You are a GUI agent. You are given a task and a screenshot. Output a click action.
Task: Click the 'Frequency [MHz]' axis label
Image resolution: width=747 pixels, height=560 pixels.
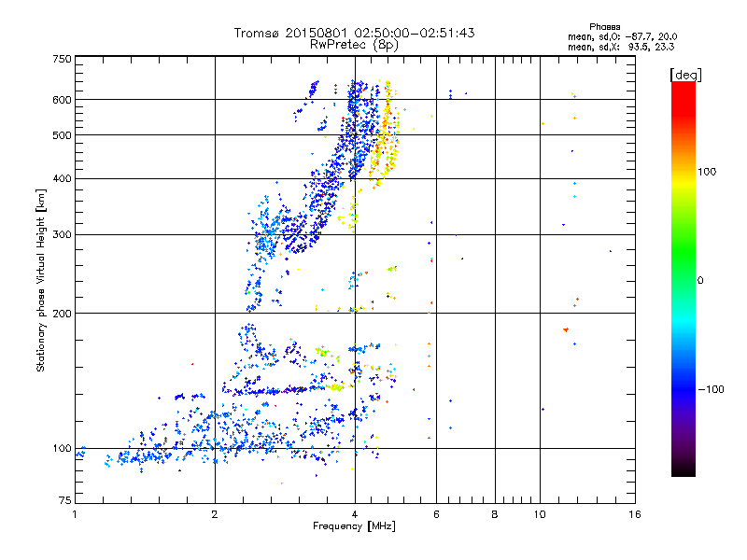pos(354,526)
